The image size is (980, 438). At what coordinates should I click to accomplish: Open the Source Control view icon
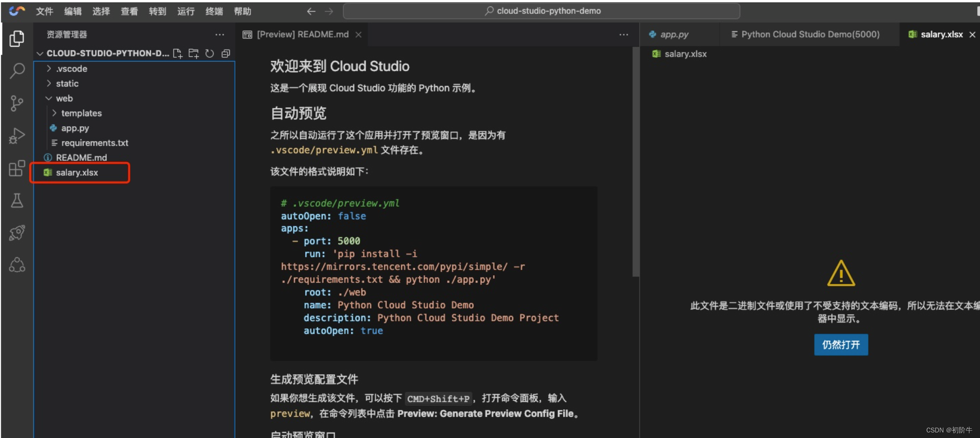pyautogui.click(x=17, y=103)
